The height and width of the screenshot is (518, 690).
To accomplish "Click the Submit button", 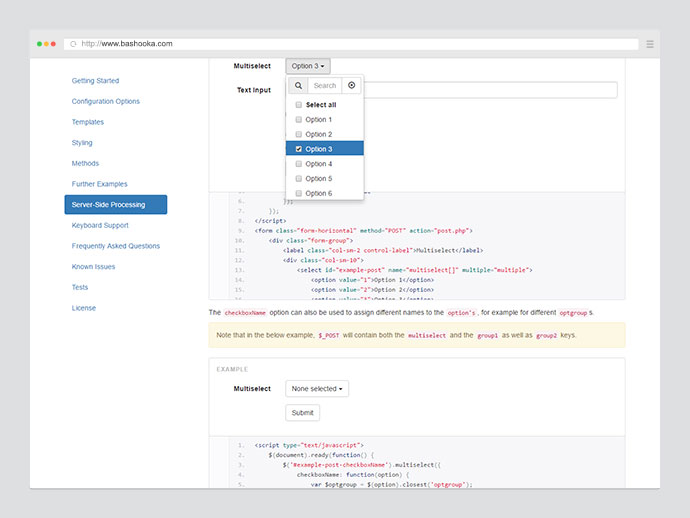I will [302, 413].
